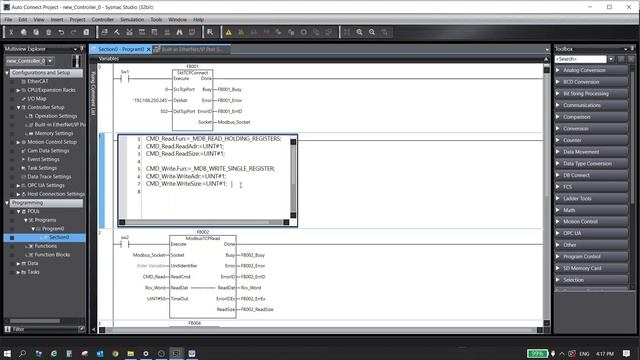
Task: Open the File Explorer taskbar icon
Action: pos(131,353)
